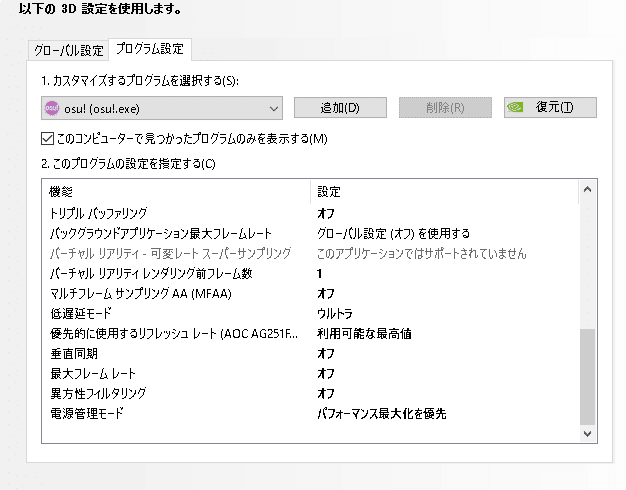Image resolution: width=626 pixels, height=490 pixels.
Task: Click オフ value for 異方性フィルタリング
Action: 326,393
